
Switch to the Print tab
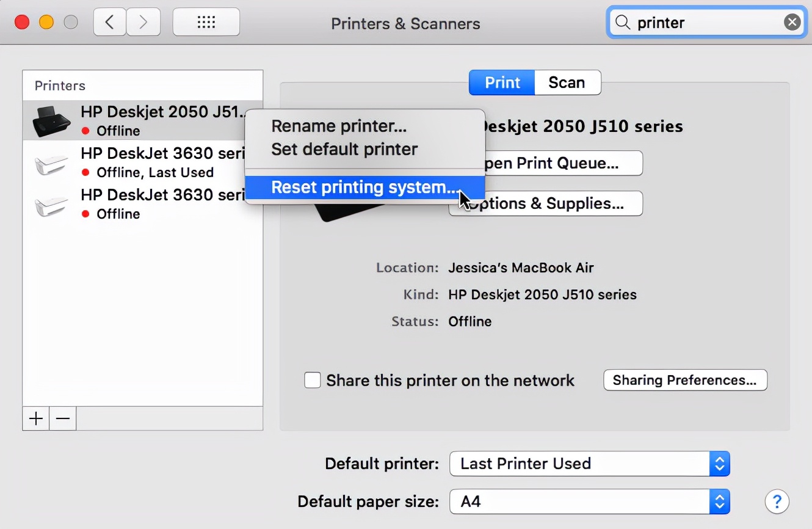[x=502, y=82]
